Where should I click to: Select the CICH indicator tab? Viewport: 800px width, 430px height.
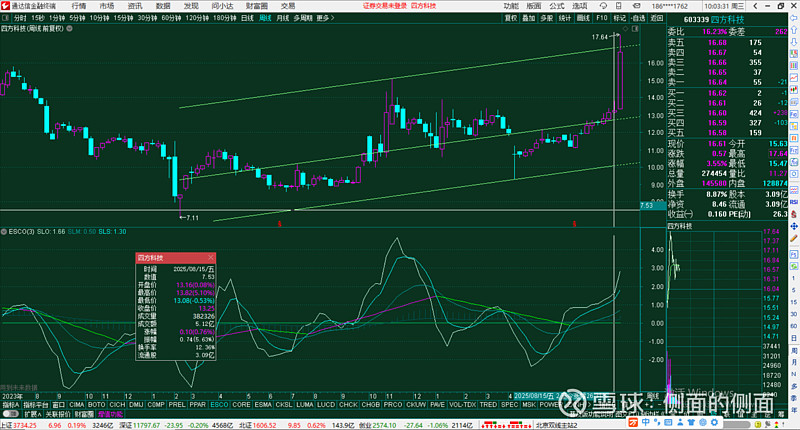point(117,404)
